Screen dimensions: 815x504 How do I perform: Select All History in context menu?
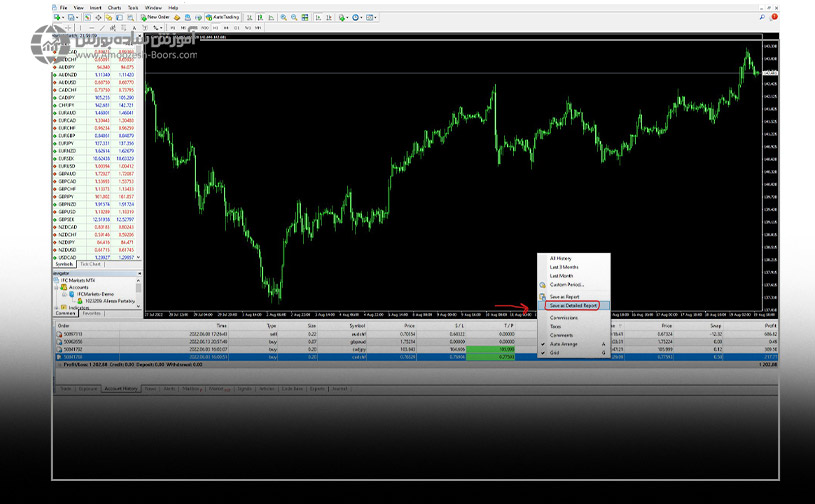[562, 258]
